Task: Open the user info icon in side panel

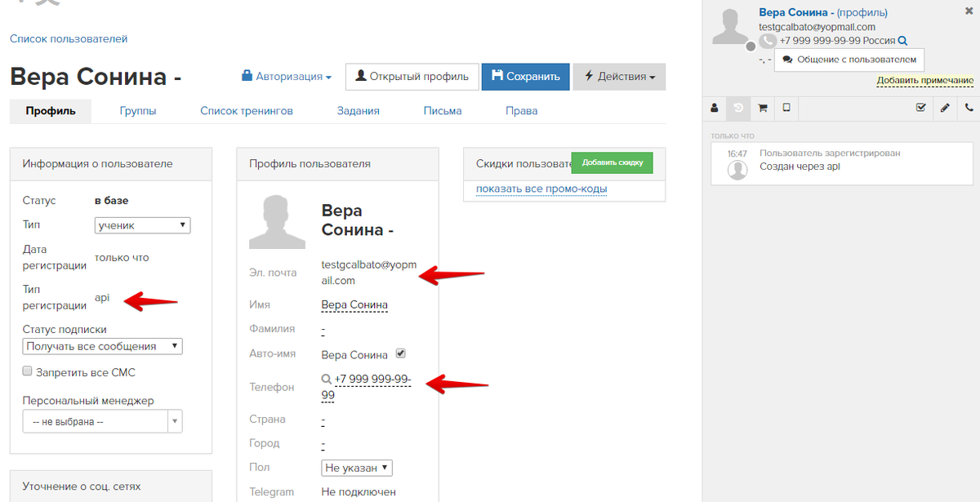Action: click(x=715, y=107)
